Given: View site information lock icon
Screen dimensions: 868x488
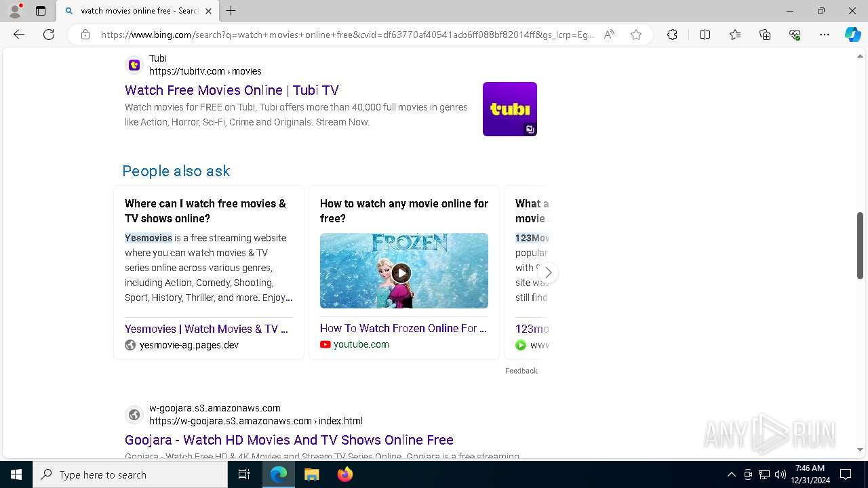Looking at the screenshot, I should (85, 35).
